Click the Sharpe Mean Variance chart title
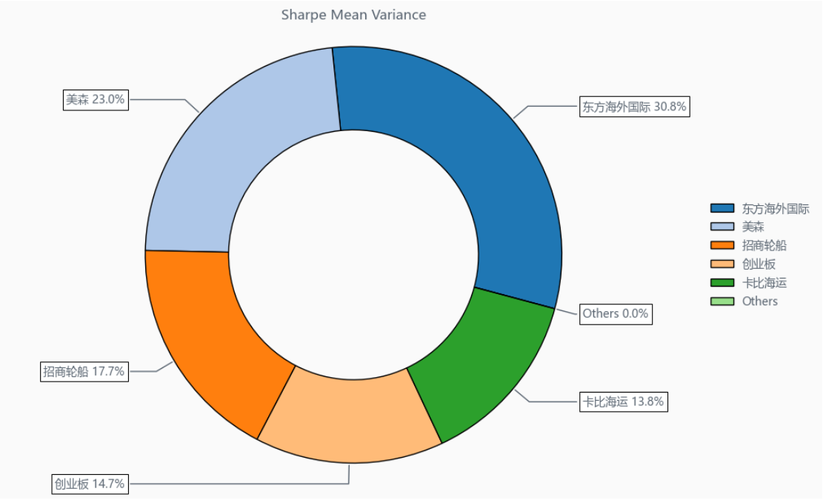This screenshot has height=500, width=823. coord(353,15)
